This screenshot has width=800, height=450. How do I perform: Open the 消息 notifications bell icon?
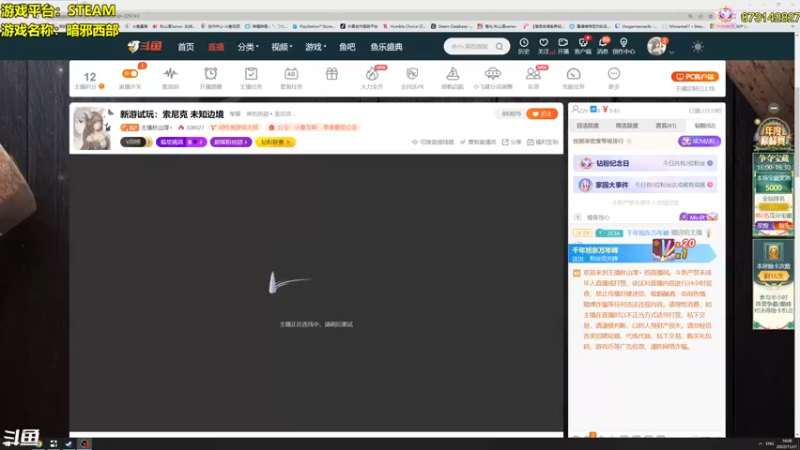click(603, 45)
